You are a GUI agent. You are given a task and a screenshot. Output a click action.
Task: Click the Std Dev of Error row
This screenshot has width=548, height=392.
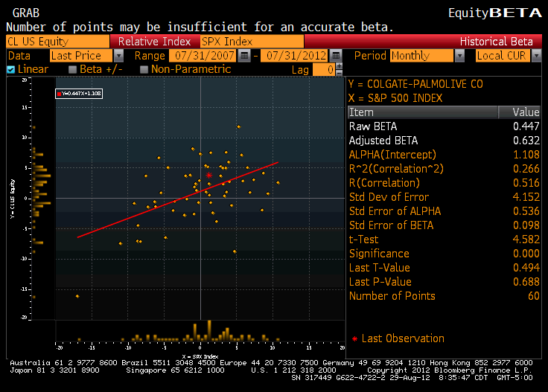[445, 197]
